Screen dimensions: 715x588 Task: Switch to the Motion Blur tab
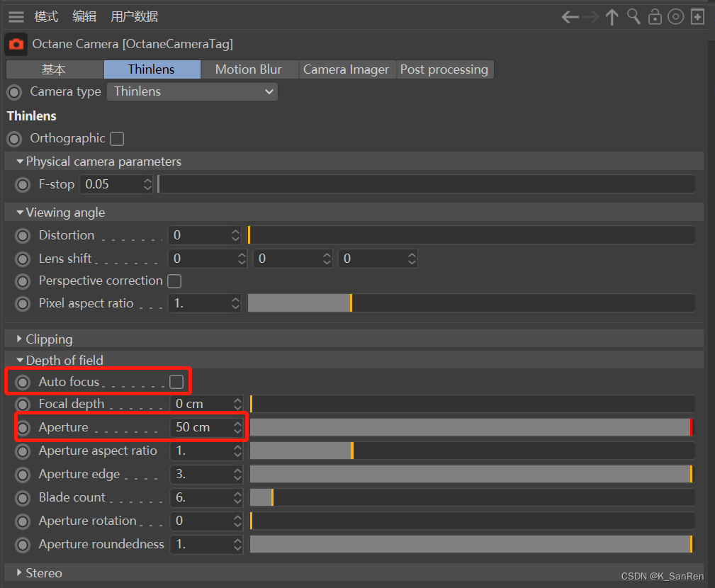point(249,69)
